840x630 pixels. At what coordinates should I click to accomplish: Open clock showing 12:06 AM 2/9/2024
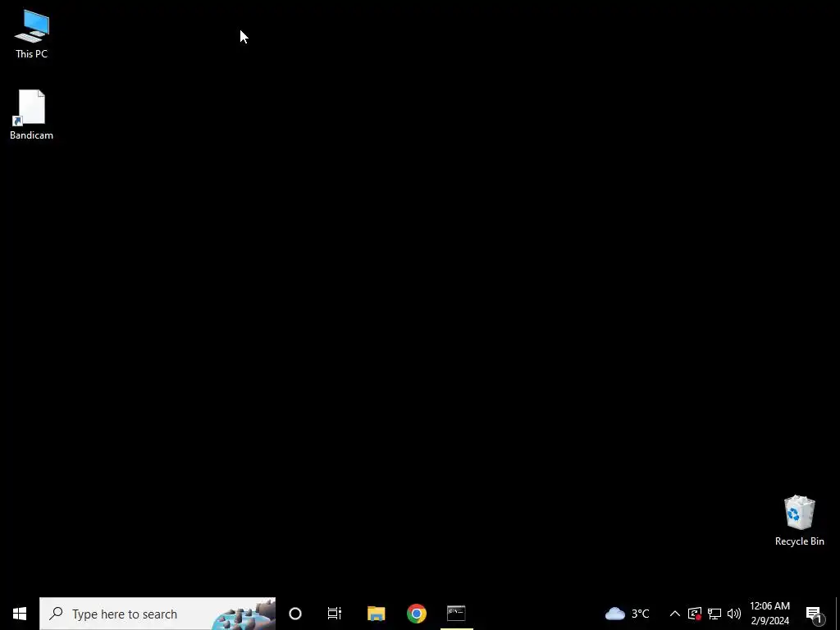pyautogui.click(x=769, y=614)
